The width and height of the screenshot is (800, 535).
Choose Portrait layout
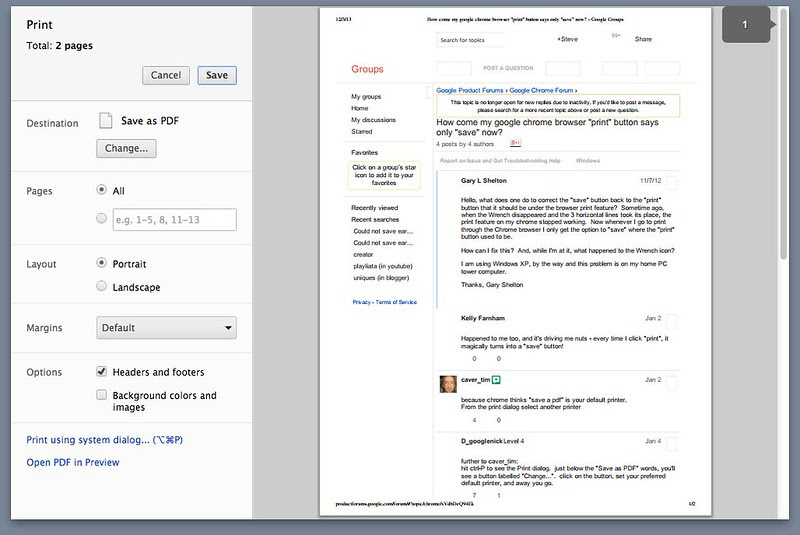click(x=102, y=263)
